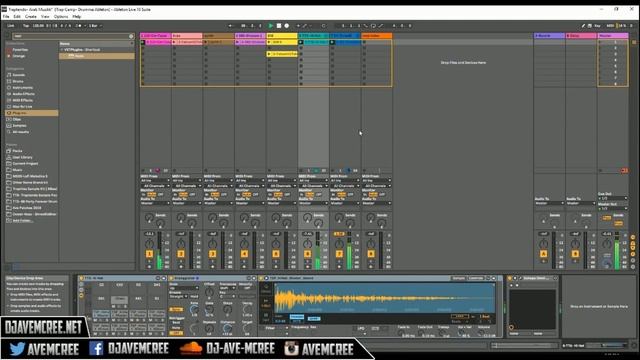This screenshot has height=360, width=640.
Task: Toggle the Key map mode switch
Action: click(x=597, y=26)
